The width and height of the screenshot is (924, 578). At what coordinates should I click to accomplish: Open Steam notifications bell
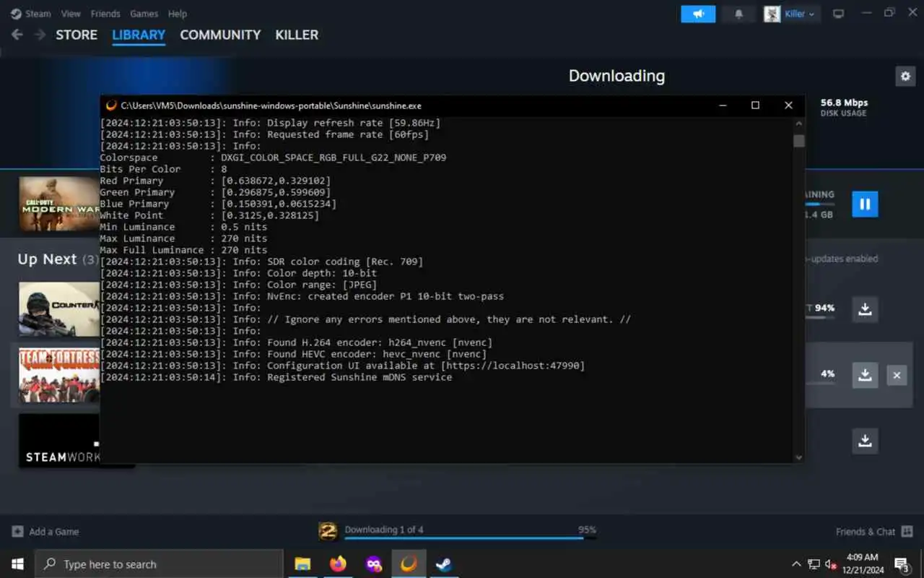pyautogui.click(x=738, y=14)
